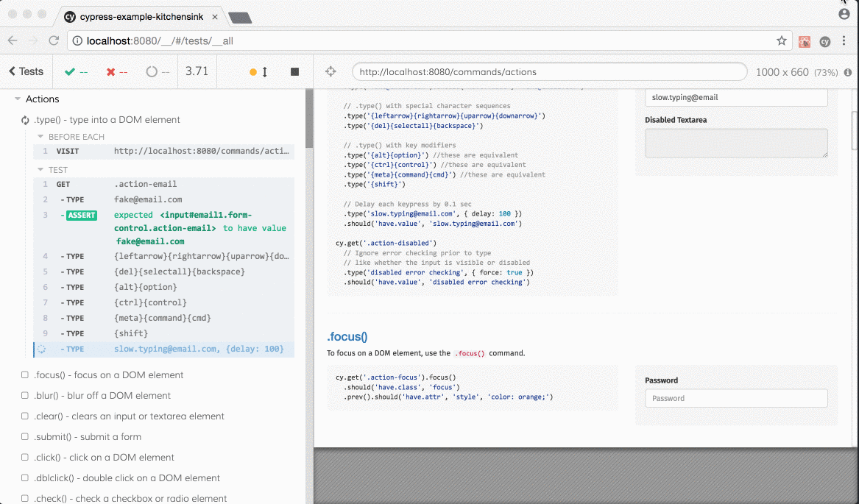The width and height of the screenshot is (859, 504).
Task: Click the app preview scrollbar
Action: (x=855, y=130)
